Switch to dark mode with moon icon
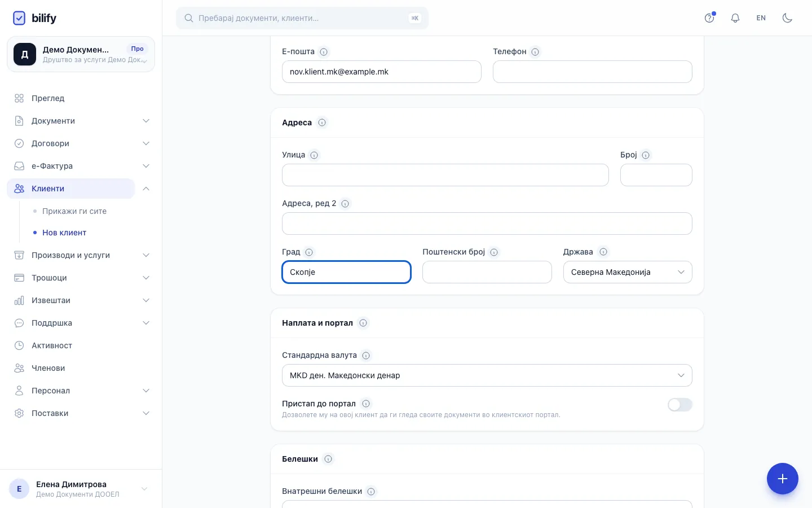Image resolution: width=812 pixels, height=508 pixels. (787, 18)
